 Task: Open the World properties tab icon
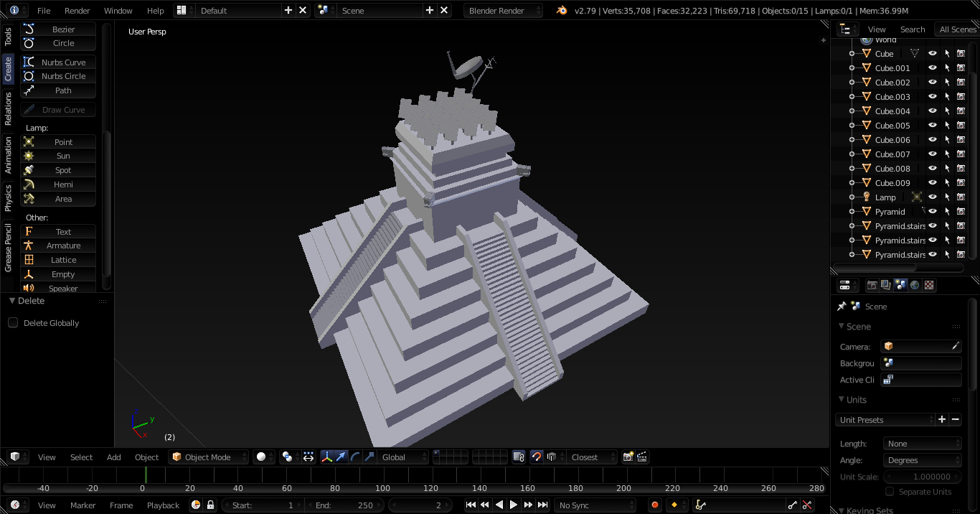[915, 285]
